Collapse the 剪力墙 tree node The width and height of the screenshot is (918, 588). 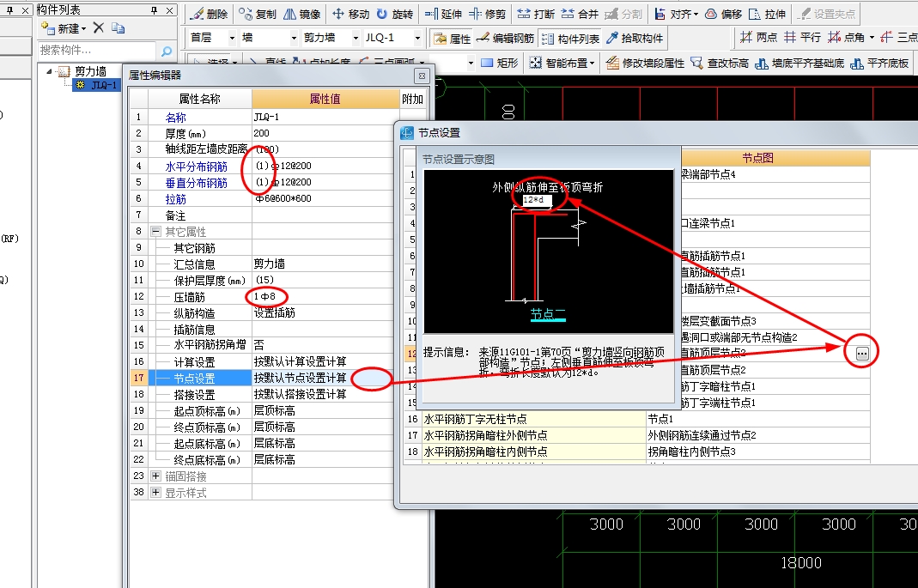point(49,71)
